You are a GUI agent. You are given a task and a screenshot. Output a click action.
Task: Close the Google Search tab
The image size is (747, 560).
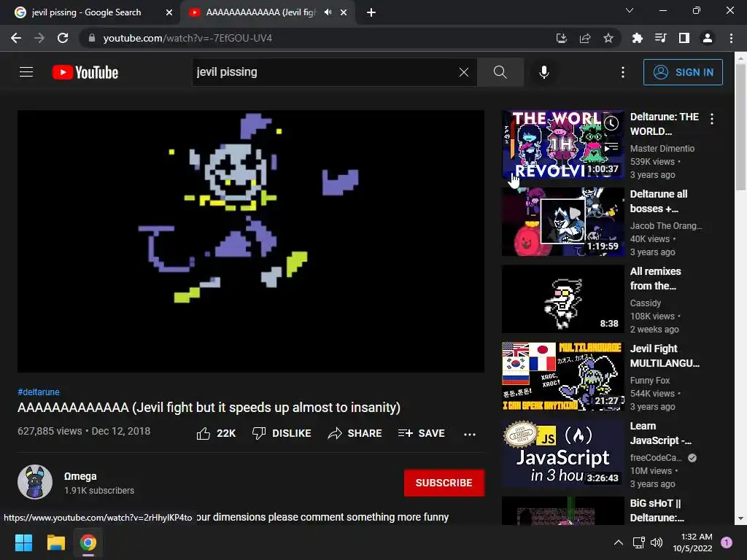[169, 12]
